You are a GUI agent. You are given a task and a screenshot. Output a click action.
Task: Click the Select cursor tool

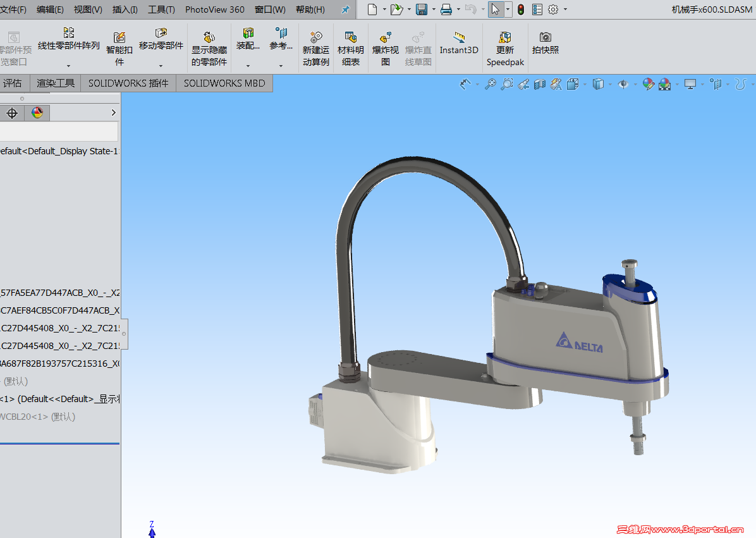coord(495,9)
